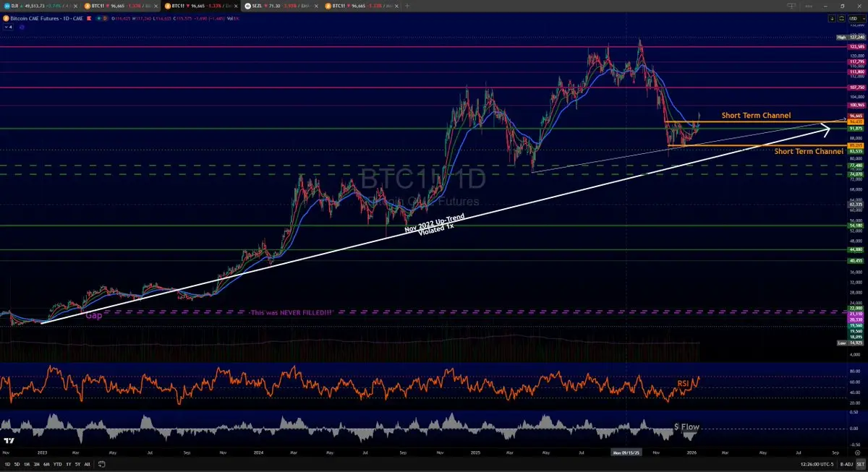The image size is (868, 472).
Task: Click the 107,750 price level label
Action: (x=856, y=87)
